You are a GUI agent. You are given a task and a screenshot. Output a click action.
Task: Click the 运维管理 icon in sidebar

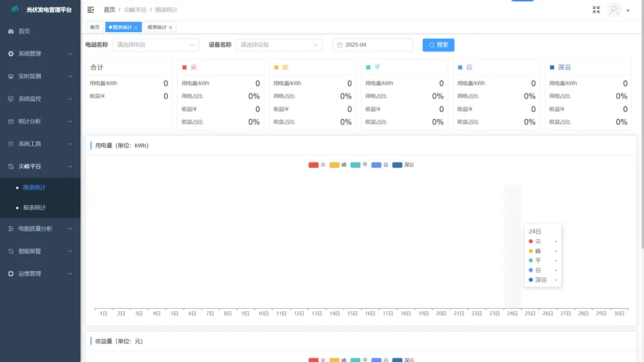click(x=11, y=274)
